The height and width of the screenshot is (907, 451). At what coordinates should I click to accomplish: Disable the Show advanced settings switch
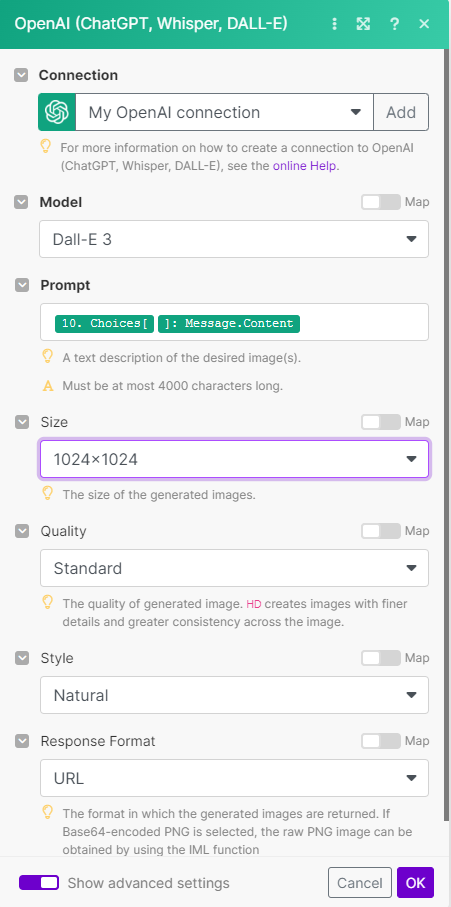[x=39, y=882]
